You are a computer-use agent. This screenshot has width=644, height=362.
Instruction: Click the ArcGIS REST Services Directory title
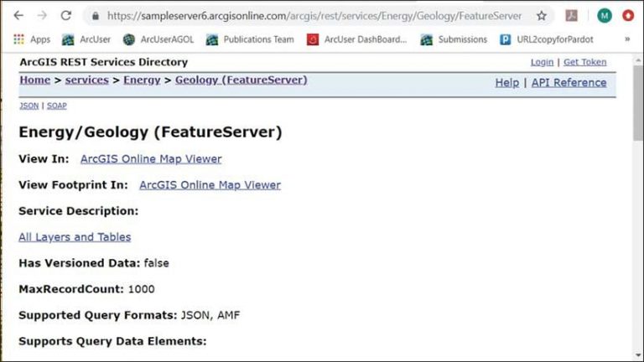tap(103, 62)
